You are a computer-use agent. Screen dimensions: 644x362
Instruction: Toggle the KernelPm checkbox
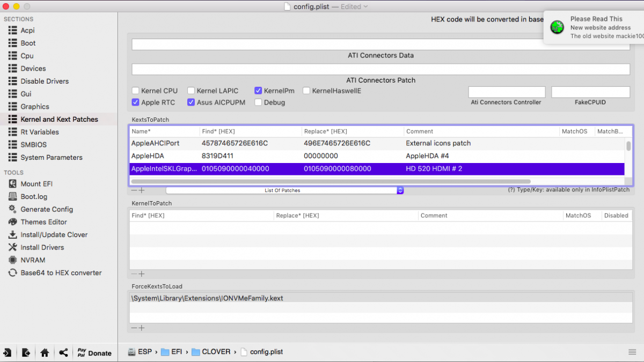[x=259, y=91]
